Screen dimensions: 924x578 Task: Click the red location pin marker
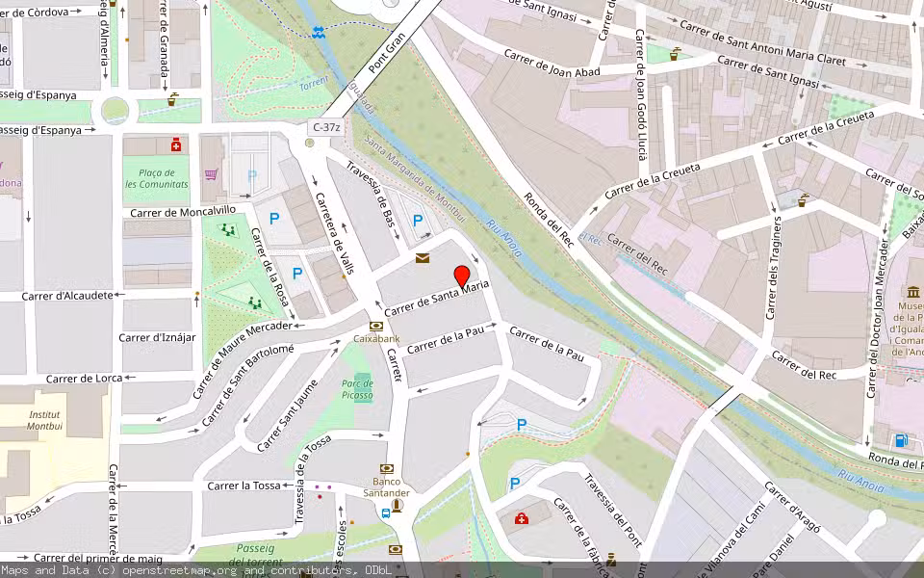[462, 276]
